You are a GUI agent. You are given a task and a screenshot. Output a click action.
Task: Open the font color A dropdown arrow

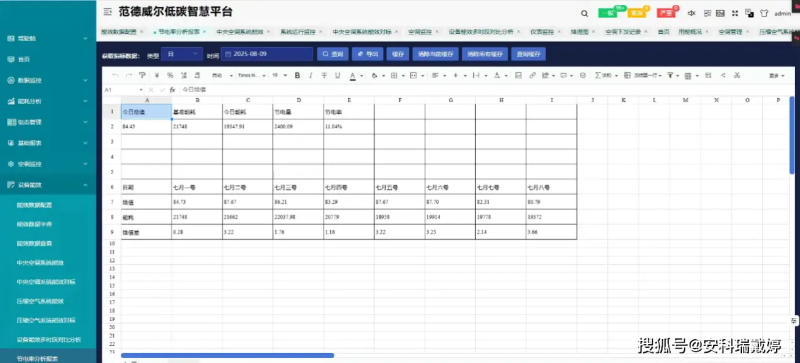click(x=362, y=76)
